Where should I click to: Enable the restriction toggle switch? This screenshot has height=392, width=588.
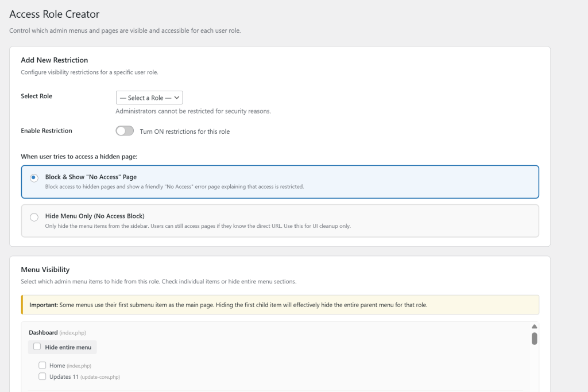coord(124,131)
